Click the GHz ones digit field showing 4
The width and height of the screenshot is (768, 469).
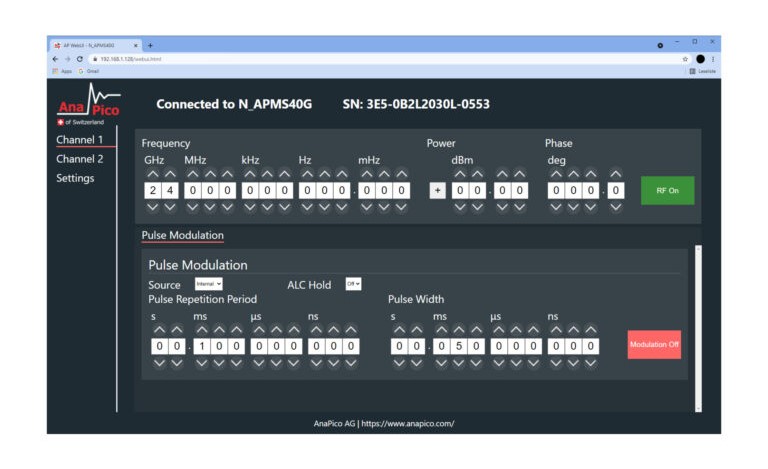[x=170, y=190]
